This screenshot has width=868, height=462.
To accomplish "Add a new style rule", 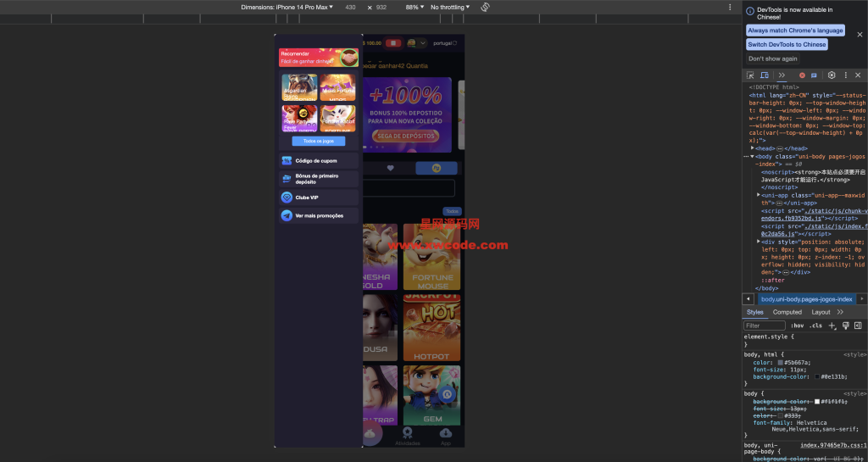I will pos(832,326).
